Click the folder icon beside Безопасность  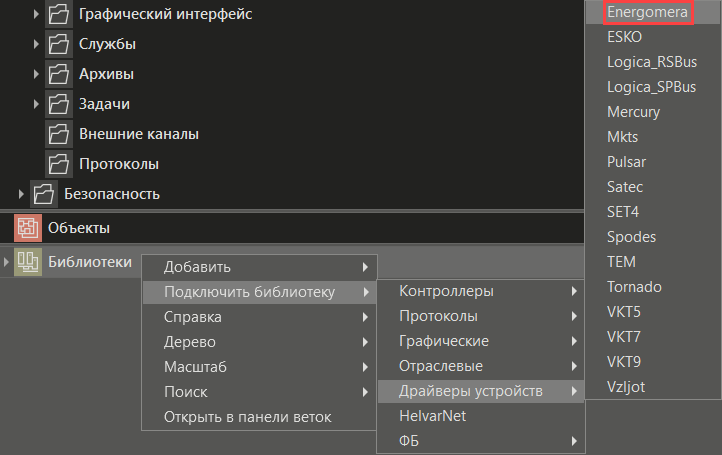point(44,194)
